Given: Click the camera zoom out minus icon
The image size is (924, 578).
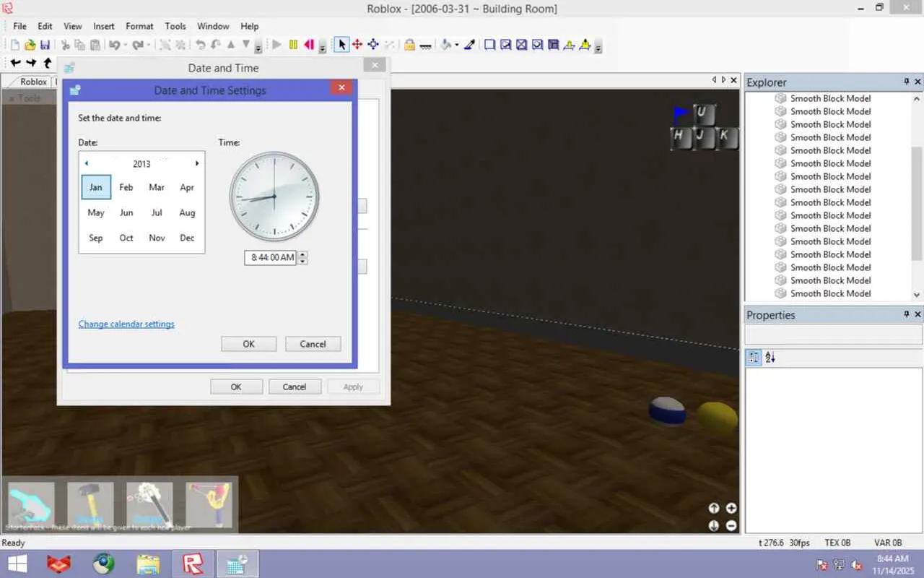Looking at the screenshot, I should coord(731,525).
